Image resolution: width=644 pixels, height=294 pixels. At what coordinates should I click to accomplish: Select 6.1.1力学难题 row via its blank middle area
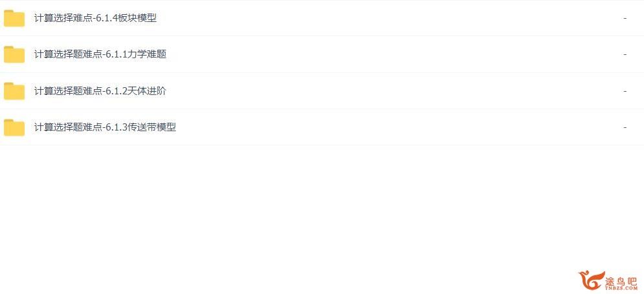click(370, 54)
